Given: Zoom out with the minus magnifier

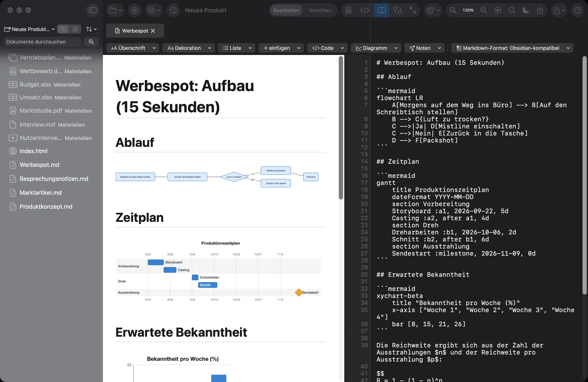Looking at the screenshot, I should (x=453, y=10).
